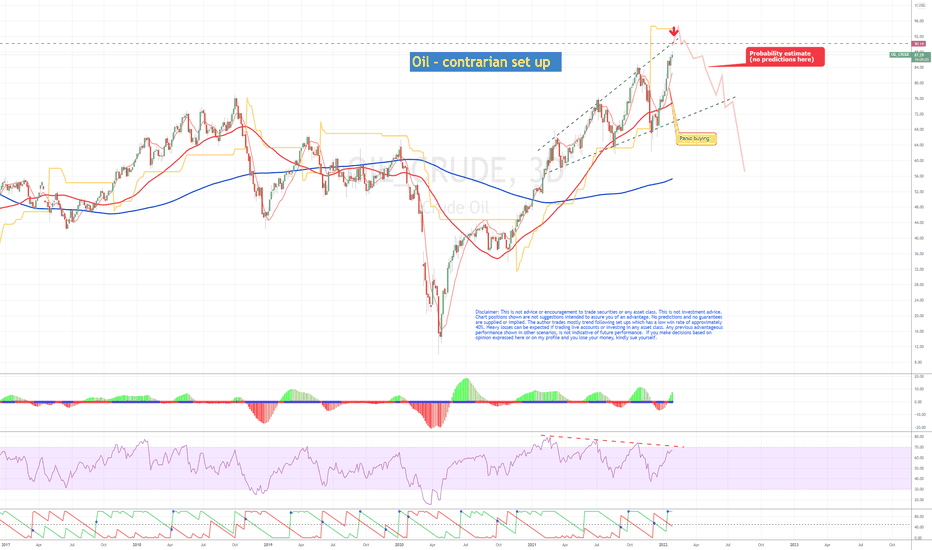Click the green OIL_CRUDE current price label

(x=910, y=56)
